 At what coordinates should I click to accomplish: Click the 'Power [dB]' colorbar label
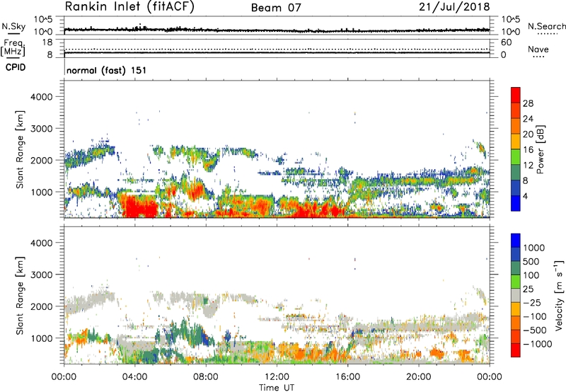[x=540, y=149]
